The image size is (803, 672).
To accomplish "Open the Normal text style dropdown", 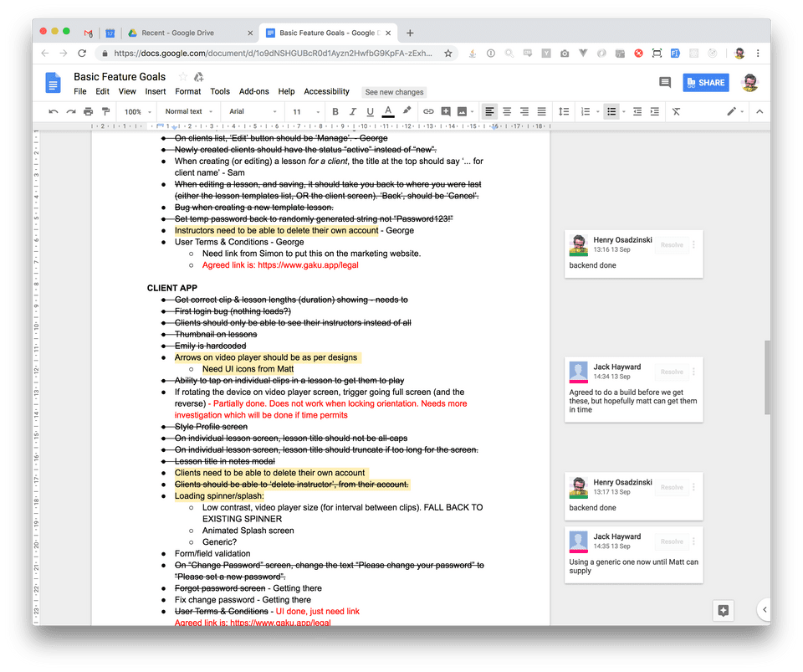I will pos(188,111).
